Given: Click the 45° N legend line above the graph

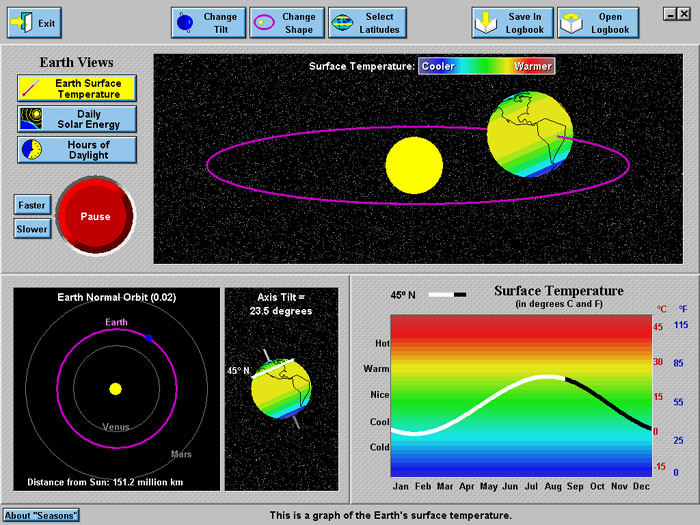Looking at the screenshot, I should [x=447, y=295].
